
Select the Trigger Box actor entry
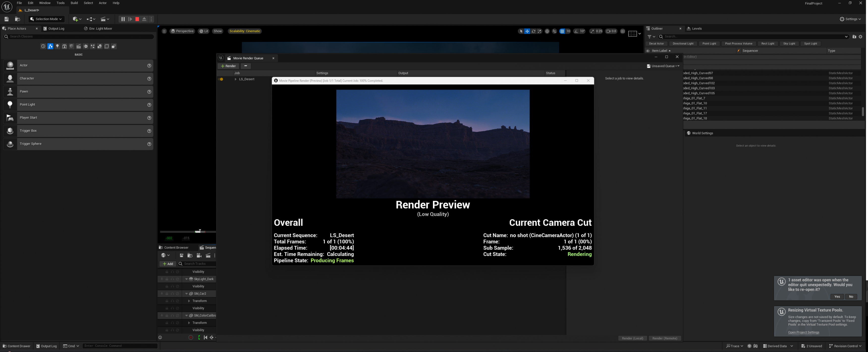(78, 131)
